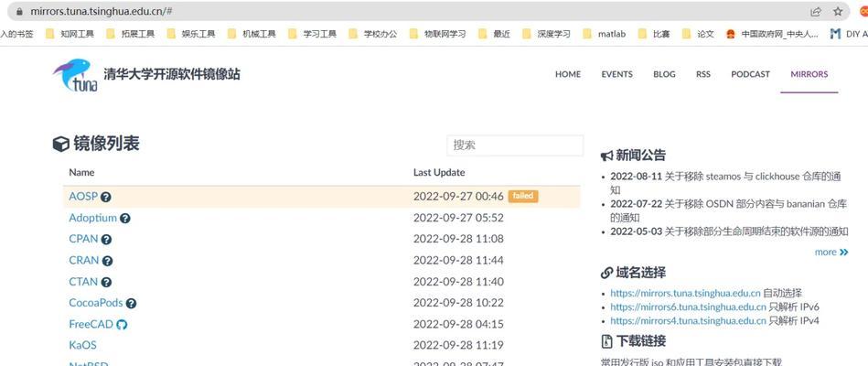Go to the HOME nav item
This screenshot has width=868, height=366.
coord(568,74)
